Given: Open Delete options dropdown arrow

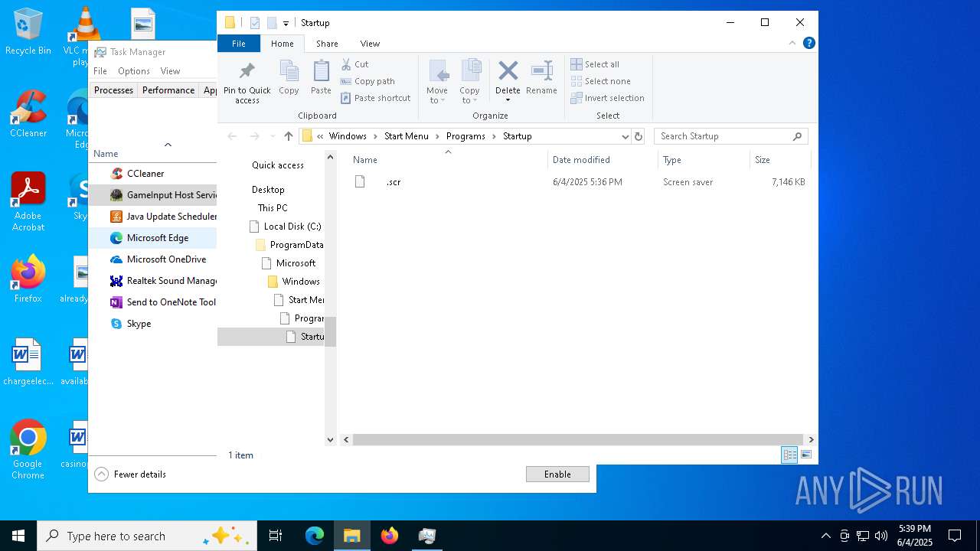Looking at the screenshot, I should click(508, 99).
